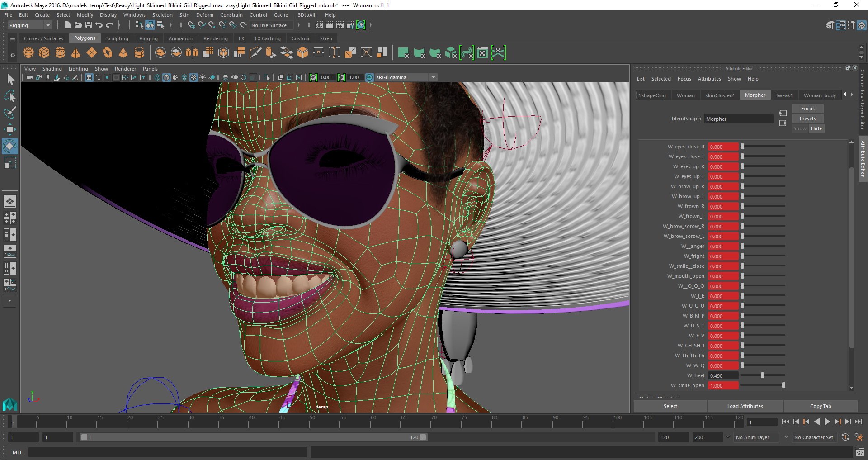Screen dimensions: 868x460
Task: Switch to the Sculpting shelf tab
Action: coord(117,38)
